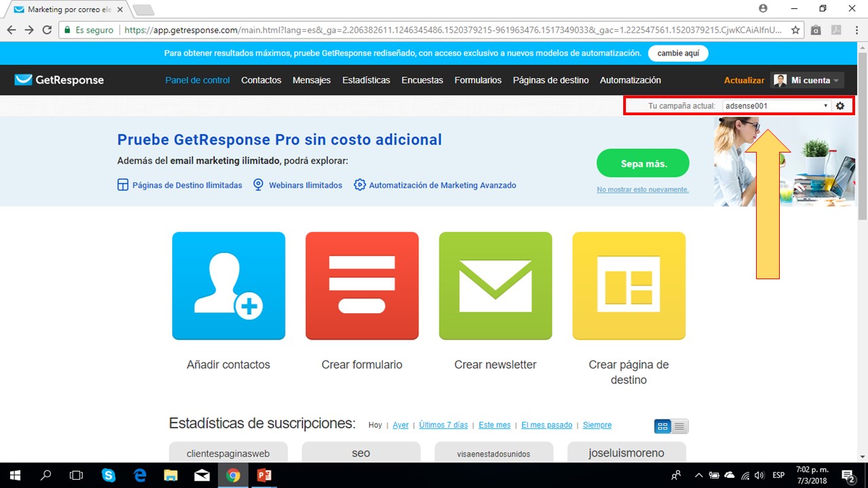The height and width of the screenshot is (488, 868).
Task: Select the seo campaign card
Action: tap(361, 452)
